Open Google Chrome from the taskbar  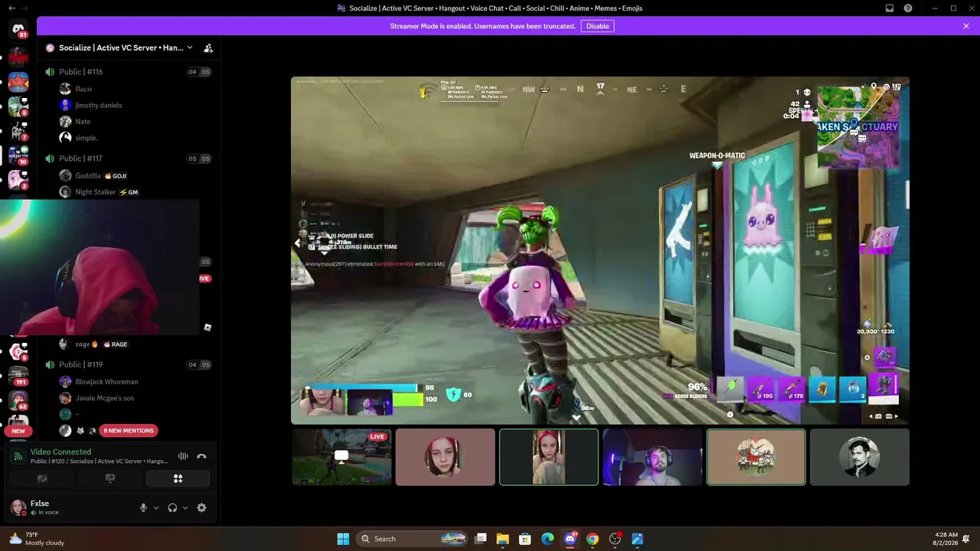pos(593,539)
